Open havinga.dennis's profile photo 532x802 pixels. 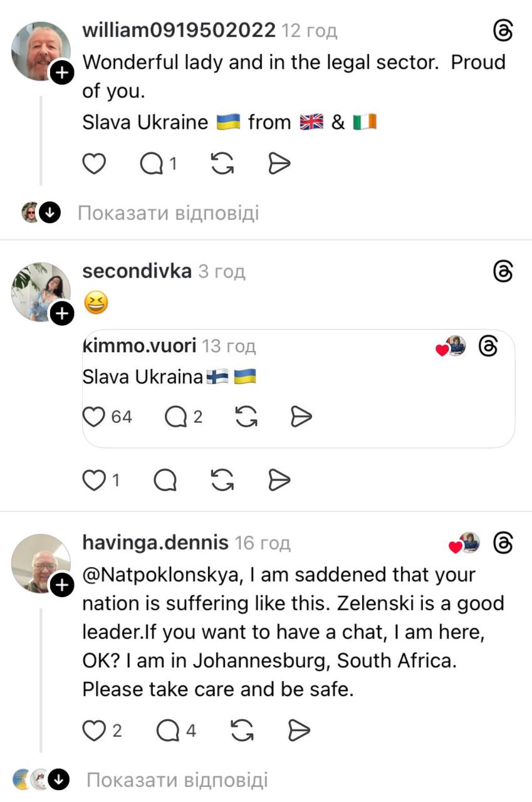pos(41,563)
